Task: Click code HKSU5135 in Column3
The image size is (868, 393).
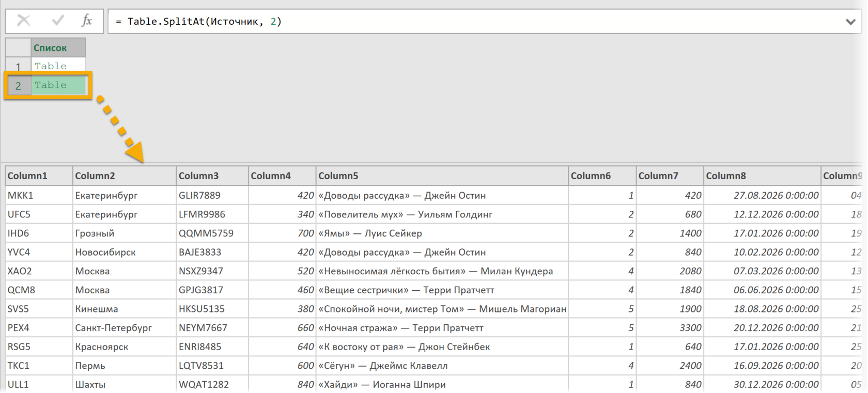Action: (x=212, y=309)
